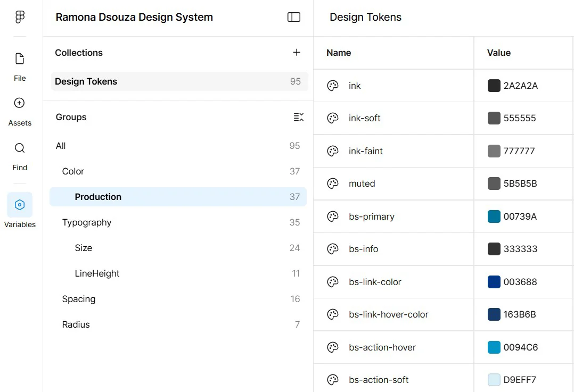The height and width of the screenshot is (392, 574).
Task: Open the Figma main menu logo
Action: point(20,17)
